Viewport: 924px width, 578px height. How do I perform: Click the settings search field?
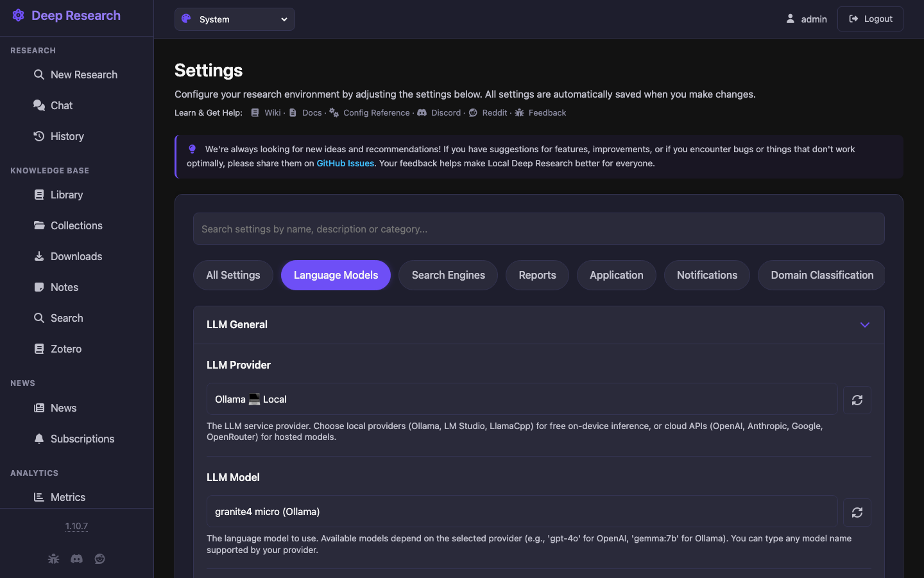539,229
